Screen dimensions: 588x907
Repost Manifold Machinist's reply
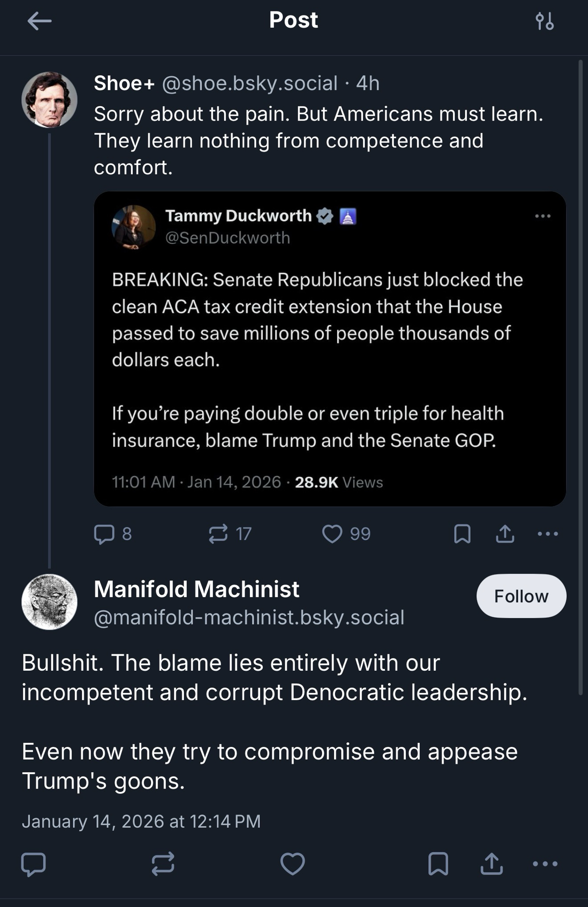163,863
